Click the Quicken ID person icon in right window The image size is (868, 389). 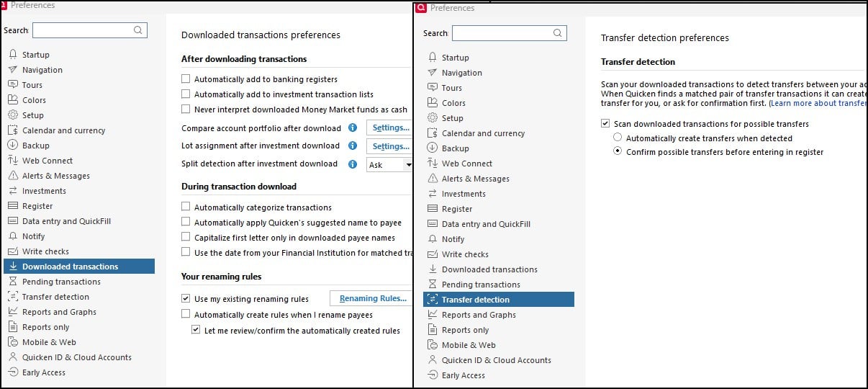coord(433,360)
